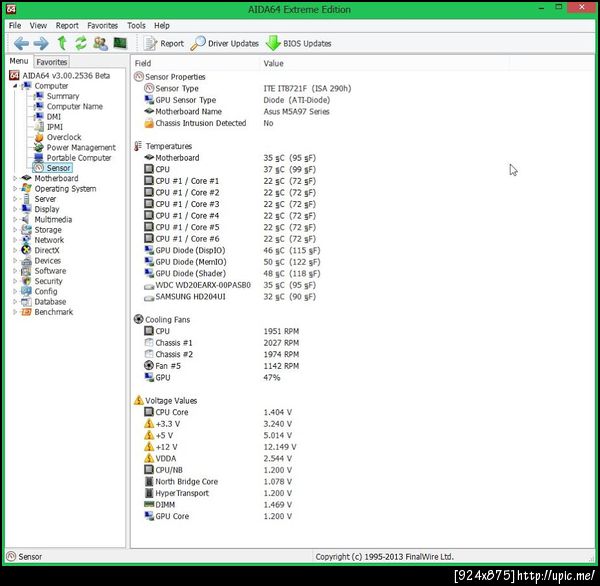Screen dimensions: 600x586
Task: Open the File menu
Action: click(x=15, y=26)
